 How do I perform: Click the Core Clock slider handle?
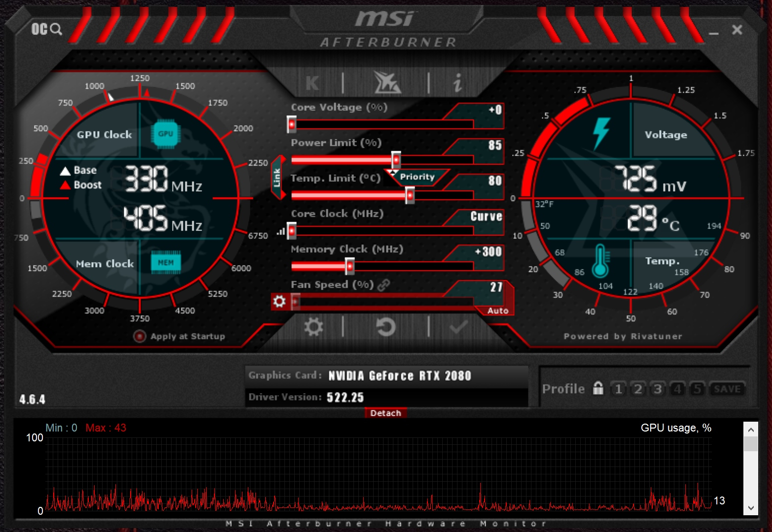(291, 231)
